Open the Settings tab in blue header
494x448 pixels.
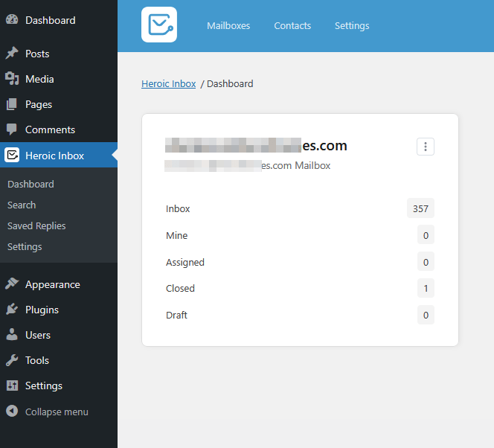(352, 26)
